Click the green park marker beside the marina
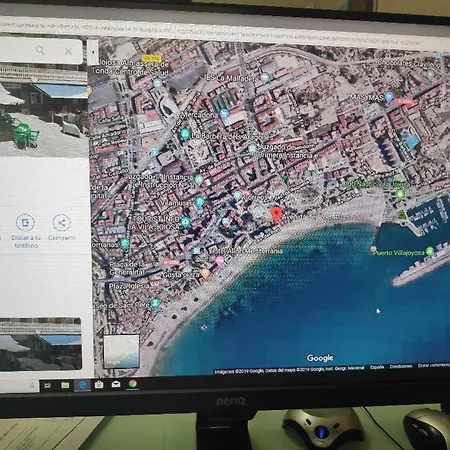The width and height of the screenshot is (450, 450). [400, 194]
